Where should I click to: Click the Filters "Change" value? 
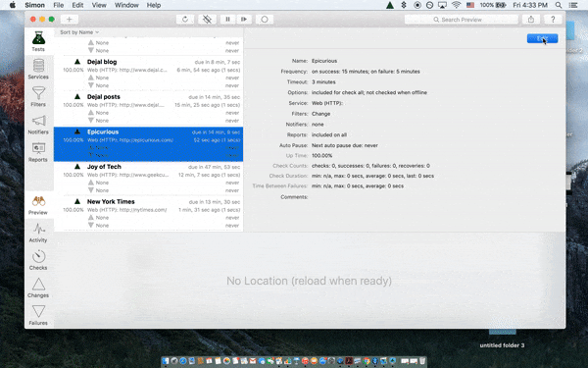point(321,114)
